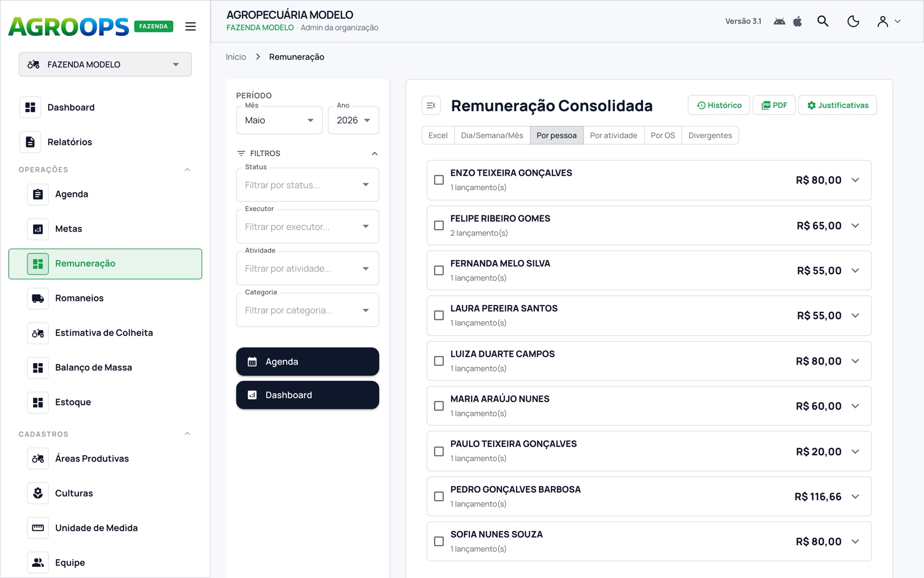
Task: Open the Categoria filter dropdown
Action: (308, 310)
